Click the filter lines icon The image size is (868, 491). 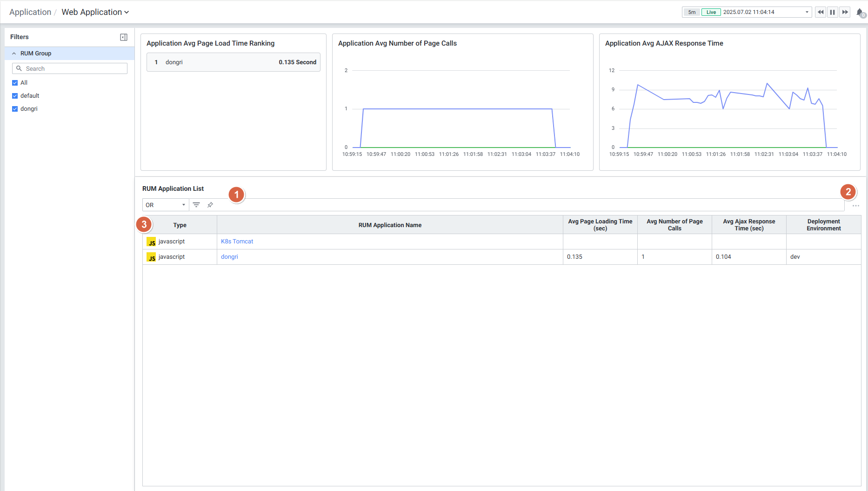coord(196,205)
